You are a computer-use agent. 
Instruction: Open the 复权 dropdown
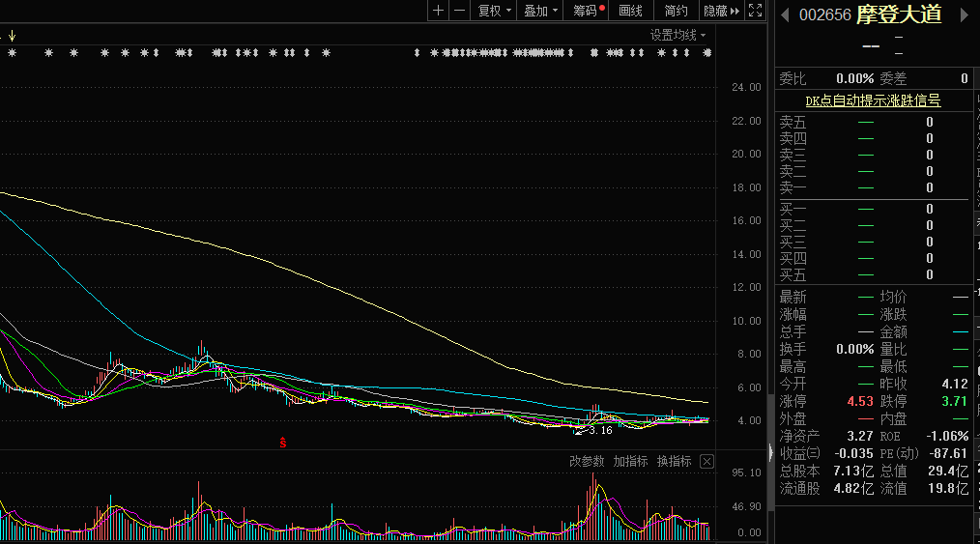(494, 11)
